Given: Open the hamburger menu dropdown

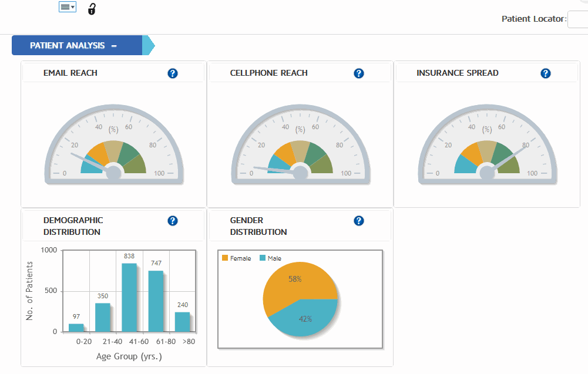Looking at the screenshot, I should [68, 7].
